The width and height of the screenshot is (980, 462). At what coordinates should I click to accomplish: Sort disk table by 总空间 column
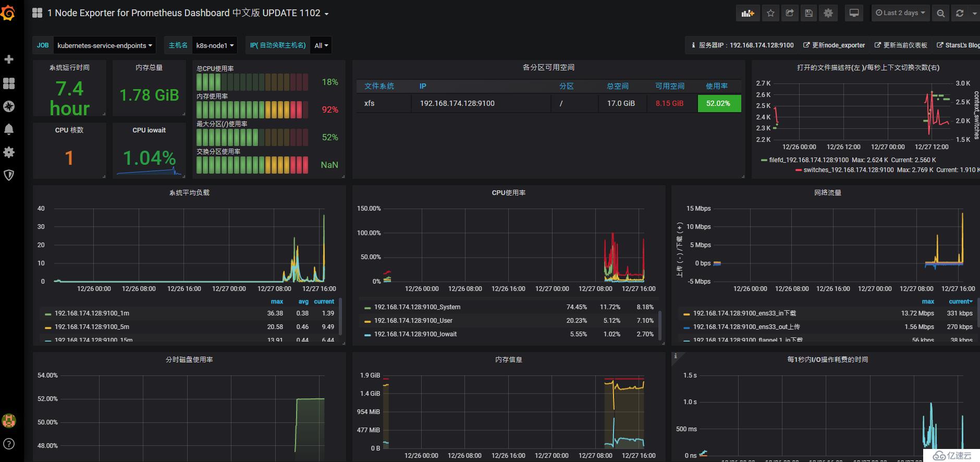pos(618,86)
